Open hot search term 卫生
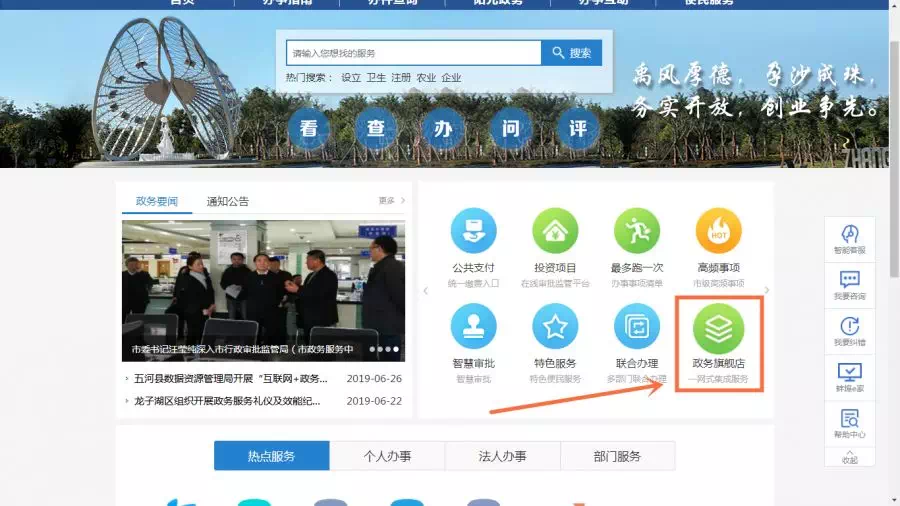The width and height of the screenshot is (900, 506). [376, 77]
